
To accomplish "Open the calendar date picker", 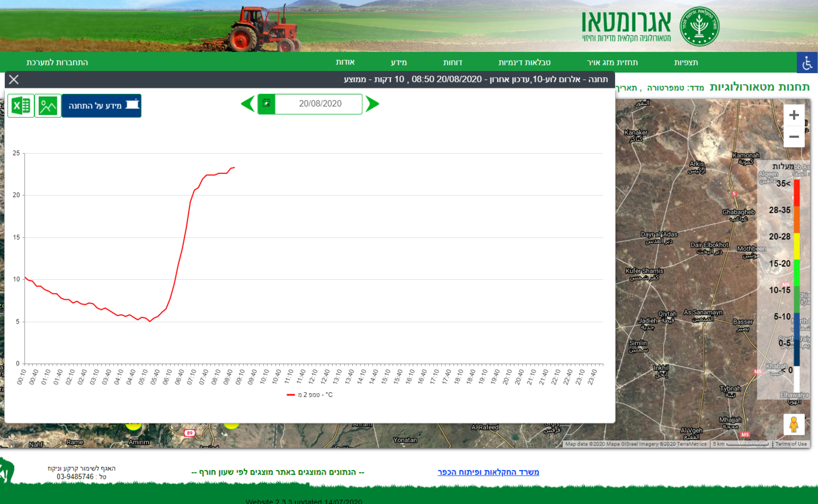I will click(266, 104).
